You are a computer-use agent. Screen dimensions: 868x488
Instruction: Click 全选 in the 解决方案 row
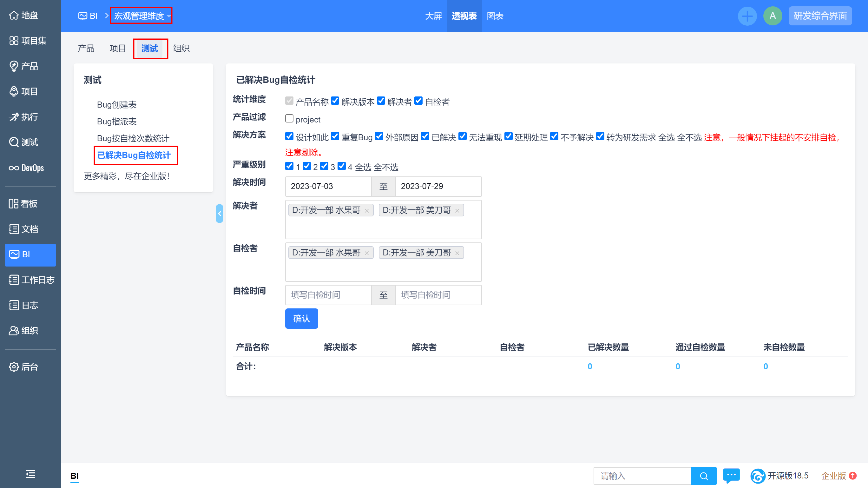point(666,137)
